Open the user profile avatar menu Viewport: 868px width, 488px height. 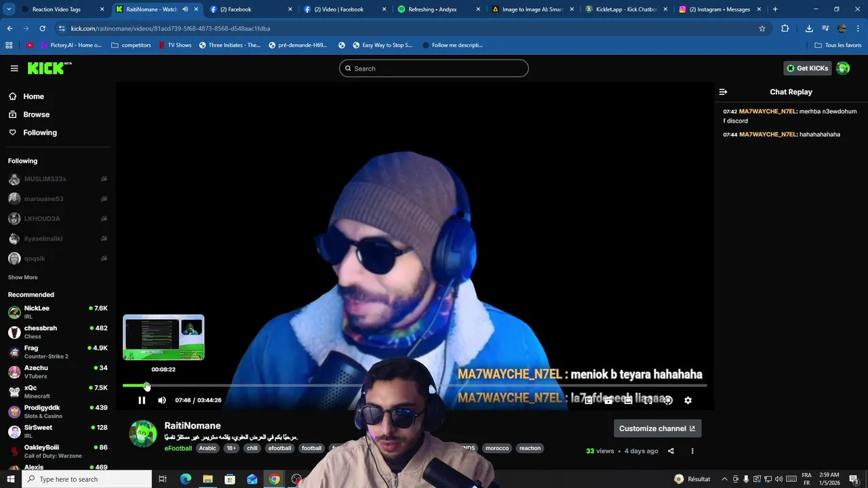(x=843, y=68)
